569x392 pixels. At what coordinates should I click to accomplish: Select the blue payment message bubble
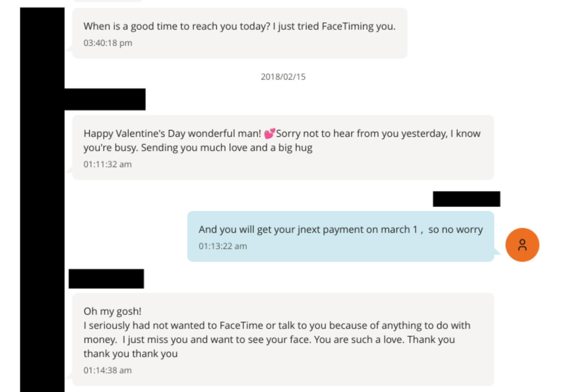click(x=340, y=236)
